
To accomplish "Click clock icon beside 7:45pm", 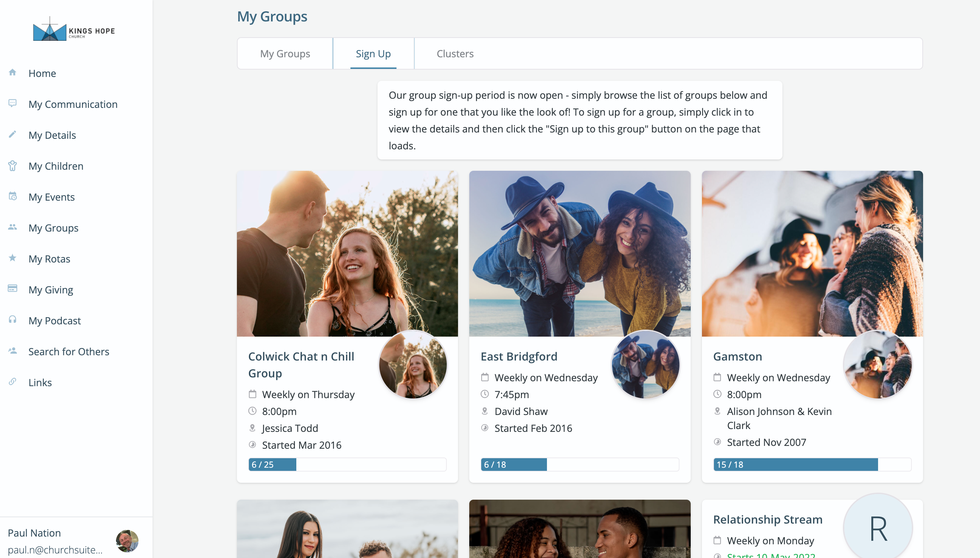I will (485, 394).
